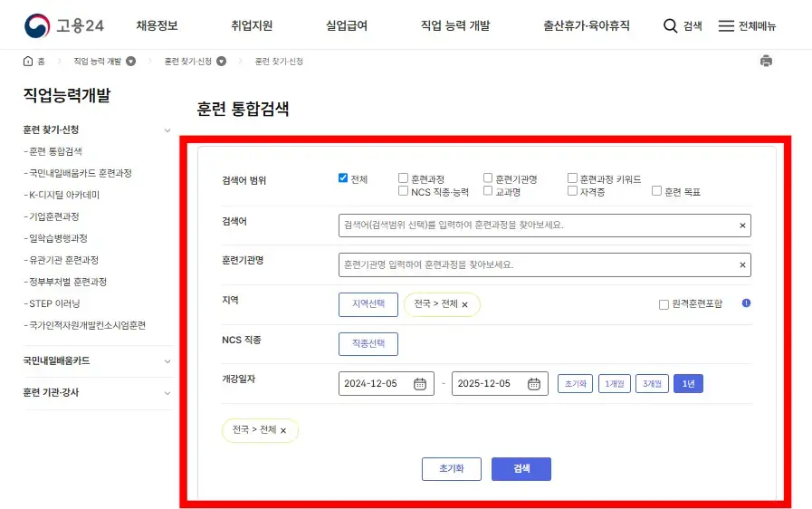Check the 훈련과정 키워드 checkbox
The width and height of the screenshot is (812, 509).
point(572,178)
